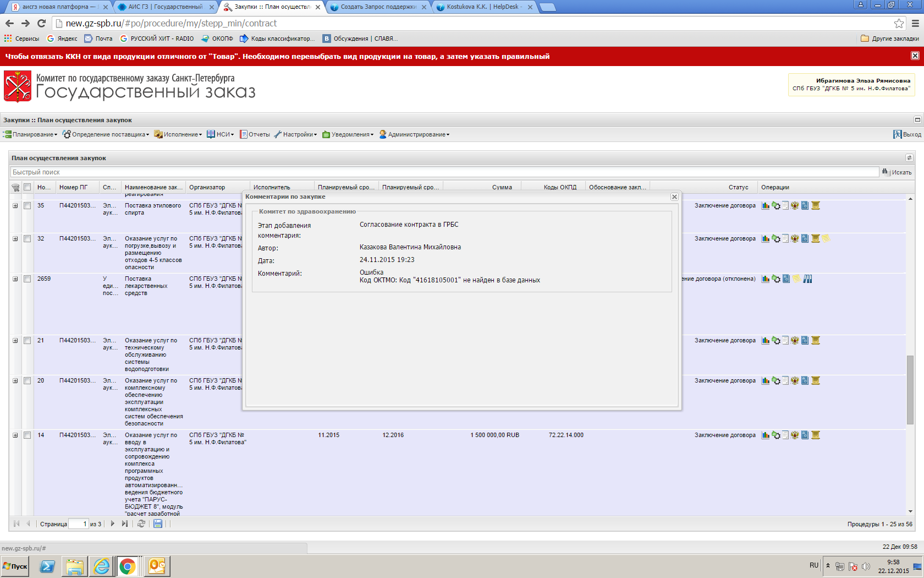
Task: Click the Выход logout link
Action: click(907, 134)
